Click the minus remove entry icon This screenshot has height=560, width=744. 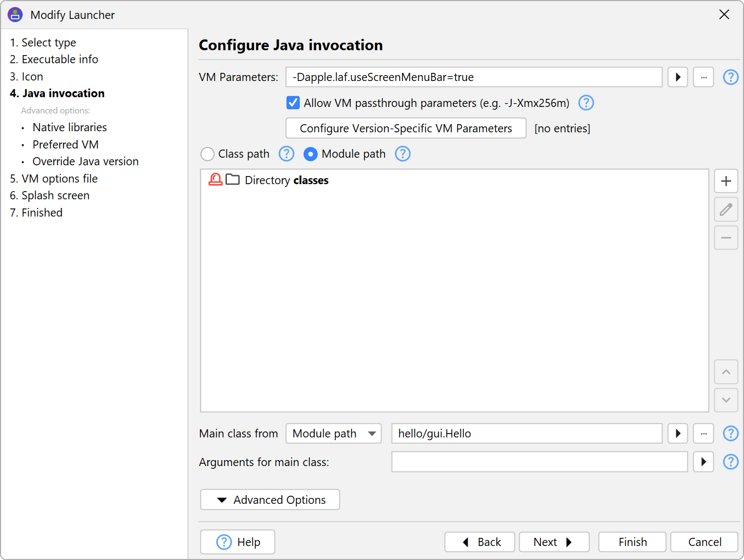click(x=726, y=238)
